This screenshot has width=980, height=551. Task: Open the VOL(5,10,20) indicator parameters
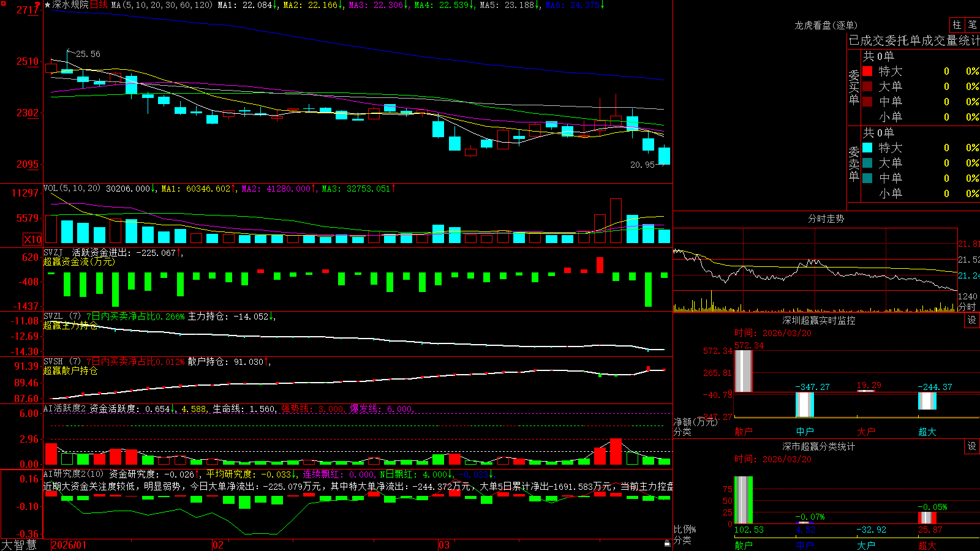[72, 189]
